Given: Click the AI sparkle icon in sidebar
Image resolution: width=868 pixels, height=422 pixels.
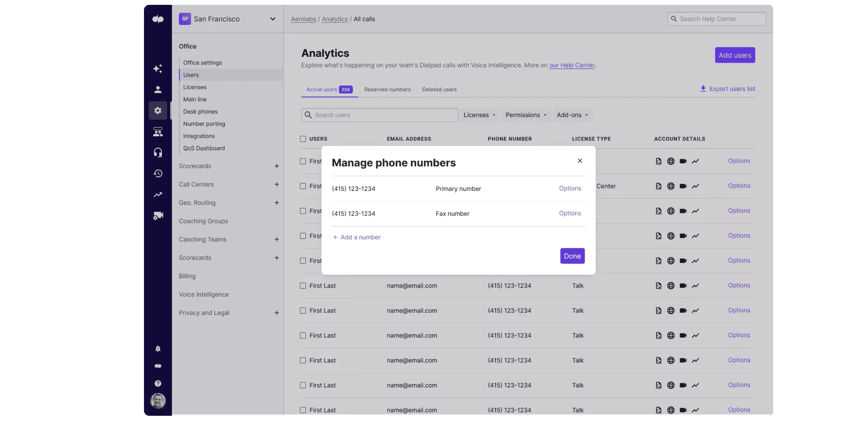Looking at the screenshot, I should pyautogui.click(x=158, y=68).
